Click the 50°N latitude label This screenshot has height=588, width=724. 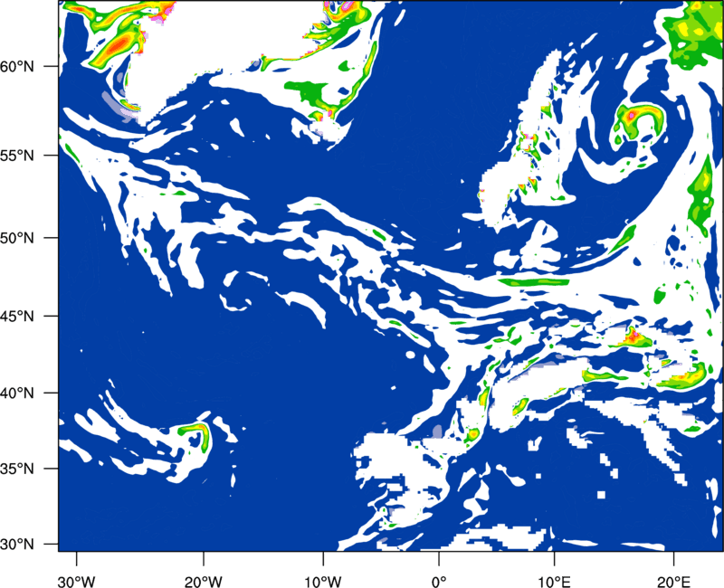point(17,238)
